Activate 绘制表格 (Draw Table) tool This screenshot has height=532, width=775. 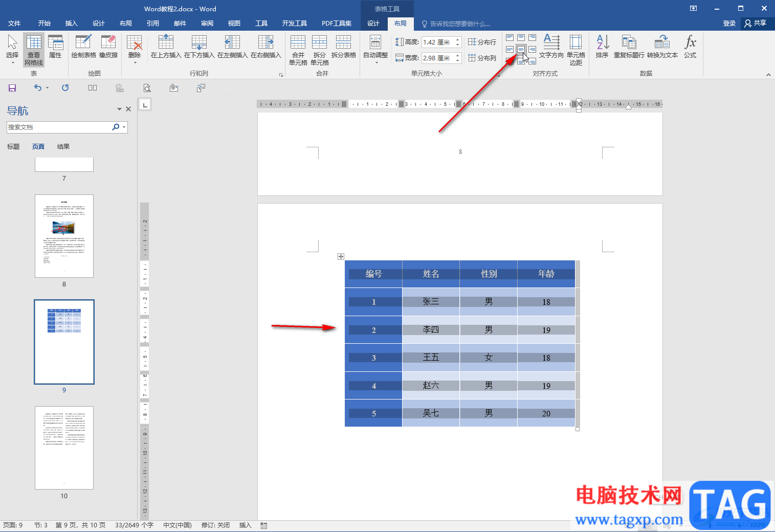[83, 47]
